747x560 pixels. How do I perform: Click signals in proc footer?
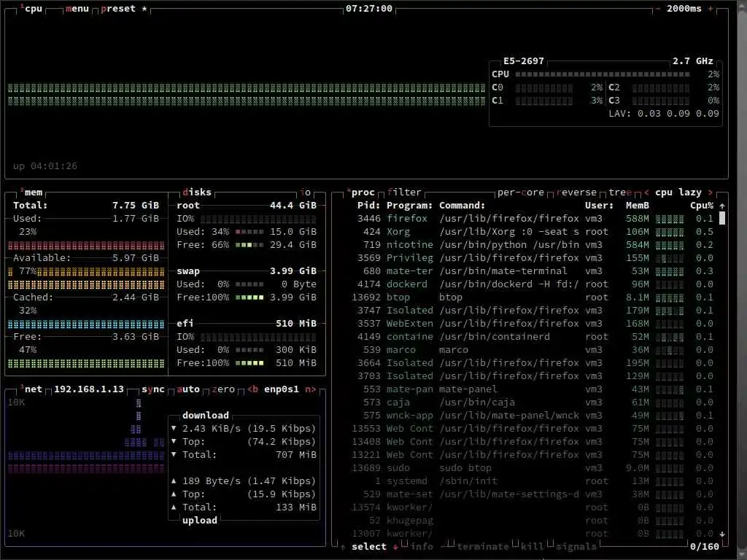point(576,547)
